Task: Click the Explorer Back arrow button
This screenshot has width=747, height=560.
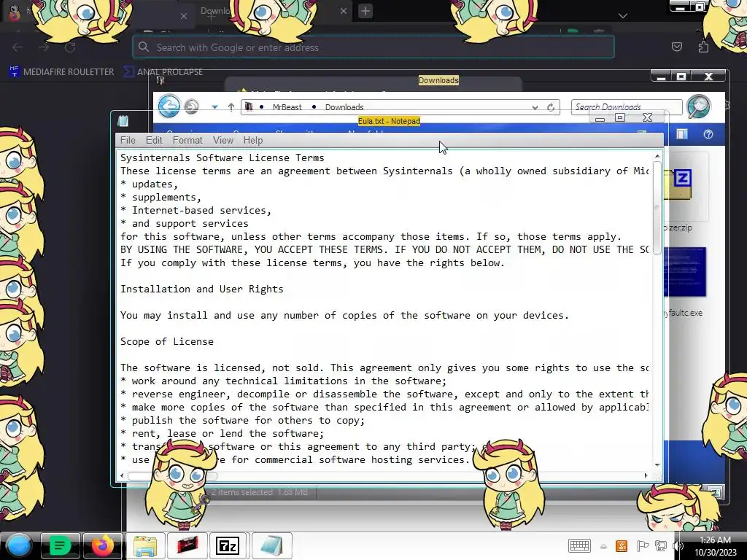Action: pos(169,106)
